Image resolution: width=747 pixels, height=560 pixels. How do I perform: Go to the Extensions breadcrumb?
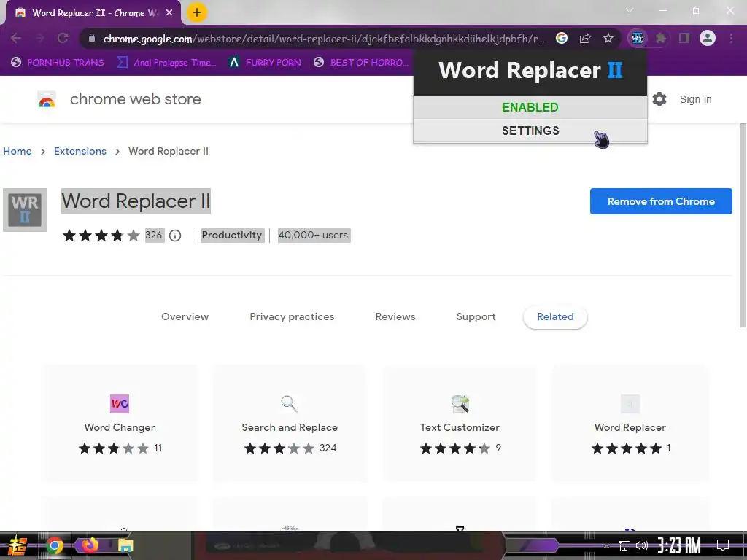pos(80,151)
